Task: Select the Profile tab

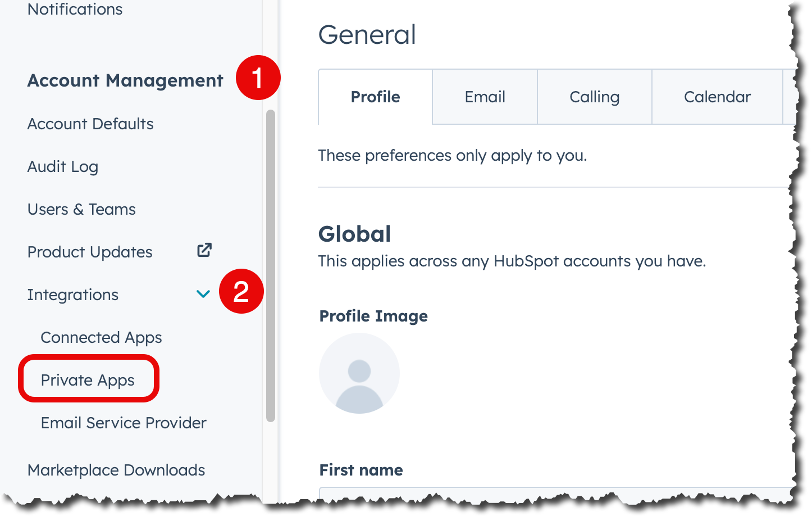Action: point(375,97)
